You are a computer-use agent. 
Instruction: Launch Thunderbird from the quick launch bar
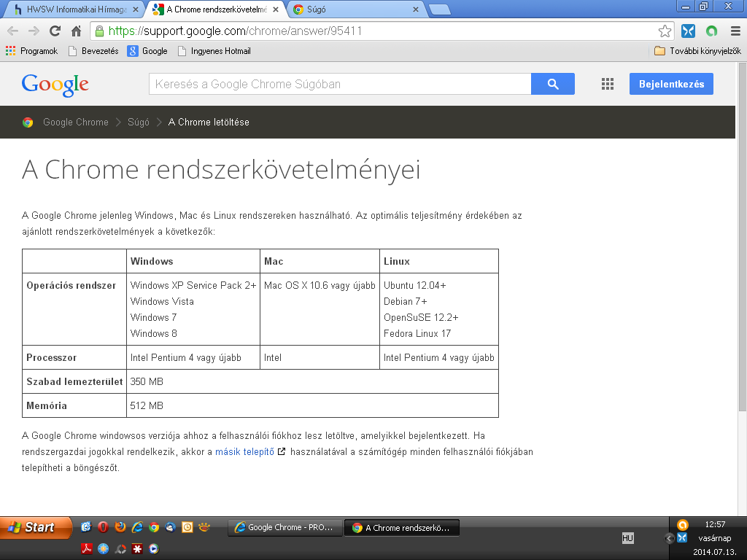coord(171,526)
